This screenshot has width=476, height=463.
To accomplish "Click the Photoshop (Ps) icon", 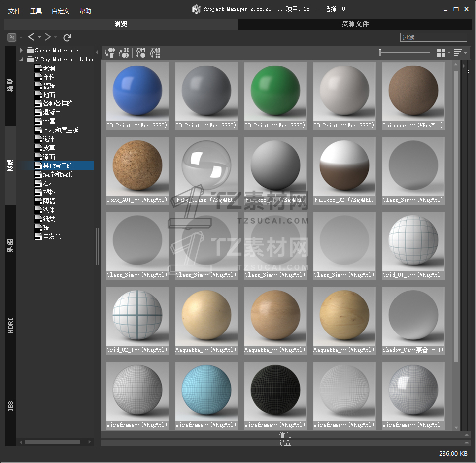I will (12, 37).
